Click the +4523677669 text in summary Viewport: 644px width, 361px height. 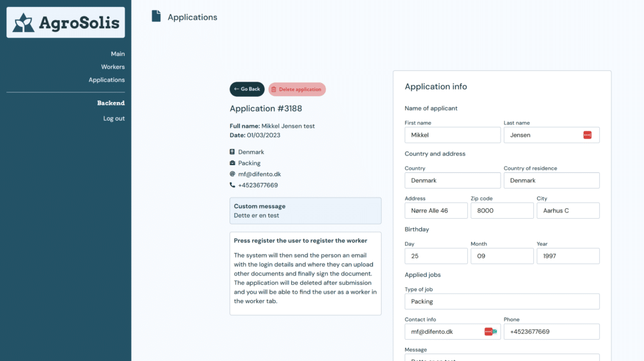[x=258, y=186]
